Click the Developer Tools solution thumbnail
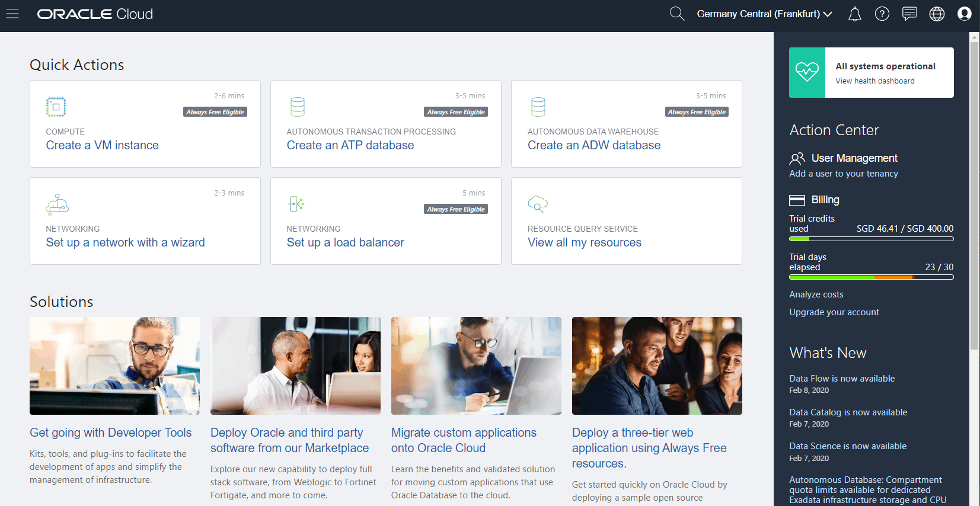 click(x=114, y=366)
